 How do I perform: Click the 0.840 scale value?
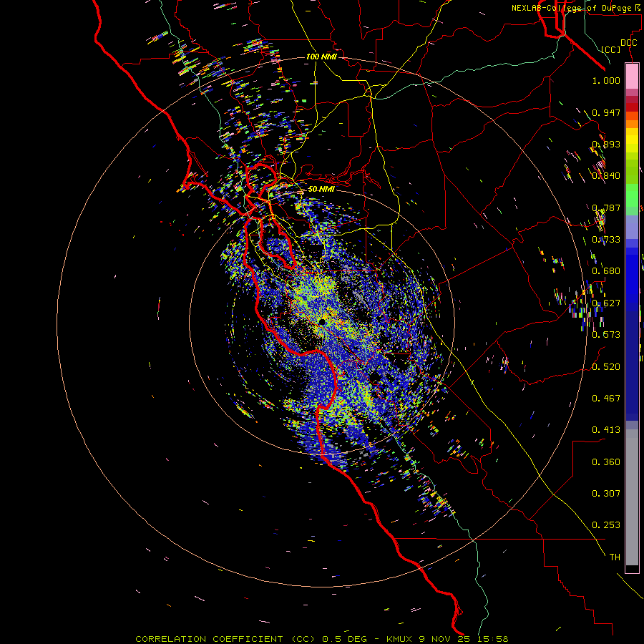[x=606, y=176]
